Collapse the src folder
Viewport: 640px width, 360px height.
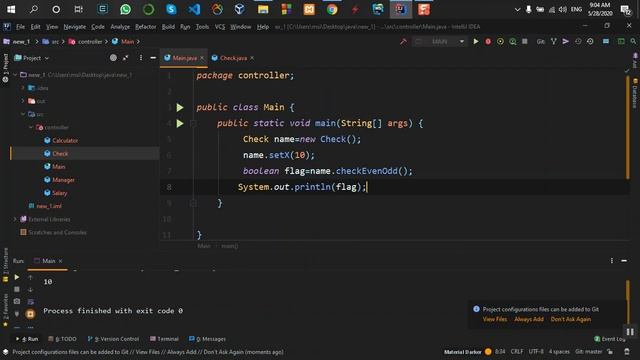coord(23,114)
